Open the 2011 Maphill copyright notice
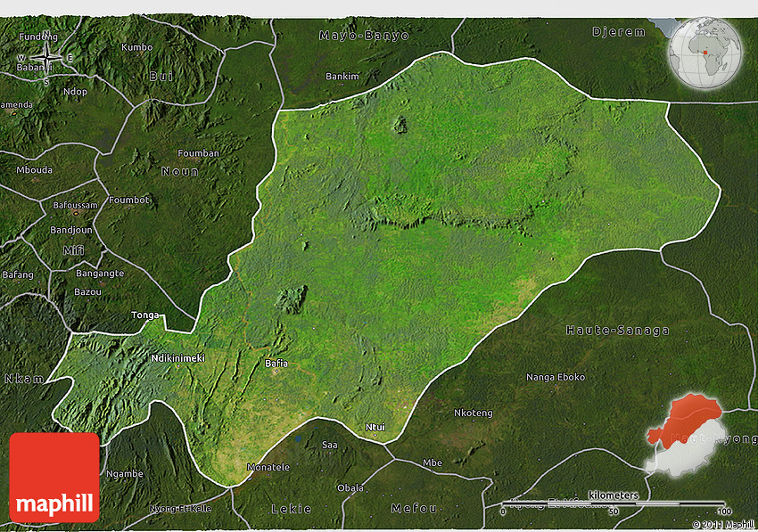 click(x=721, y=525)
